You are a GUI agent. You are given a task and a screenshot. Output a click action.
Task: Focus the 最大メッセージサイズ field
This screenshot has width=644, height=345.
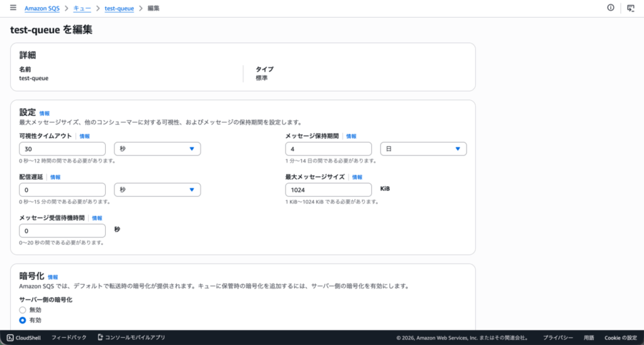point(328,189)
